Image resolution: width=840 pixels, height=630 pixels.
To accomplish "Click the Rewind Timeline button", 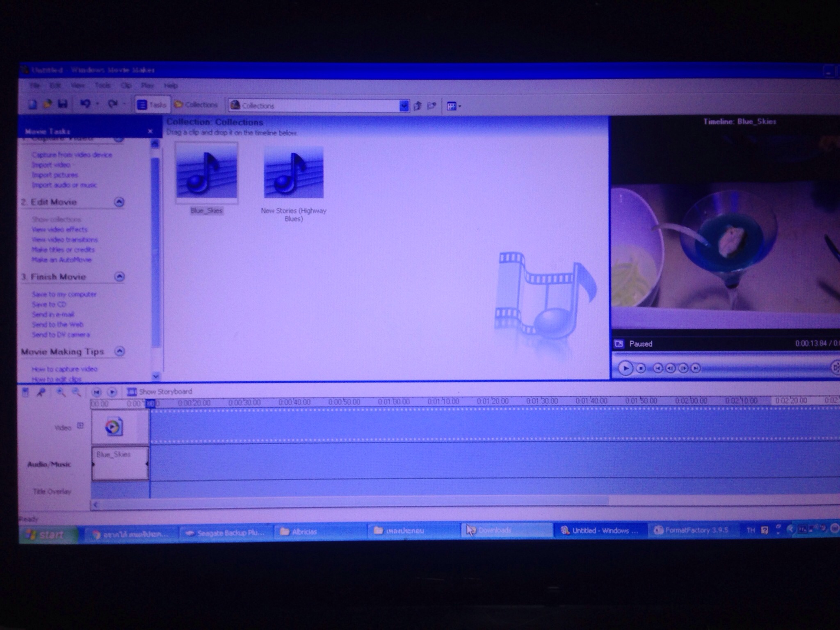I will (96, 392).
